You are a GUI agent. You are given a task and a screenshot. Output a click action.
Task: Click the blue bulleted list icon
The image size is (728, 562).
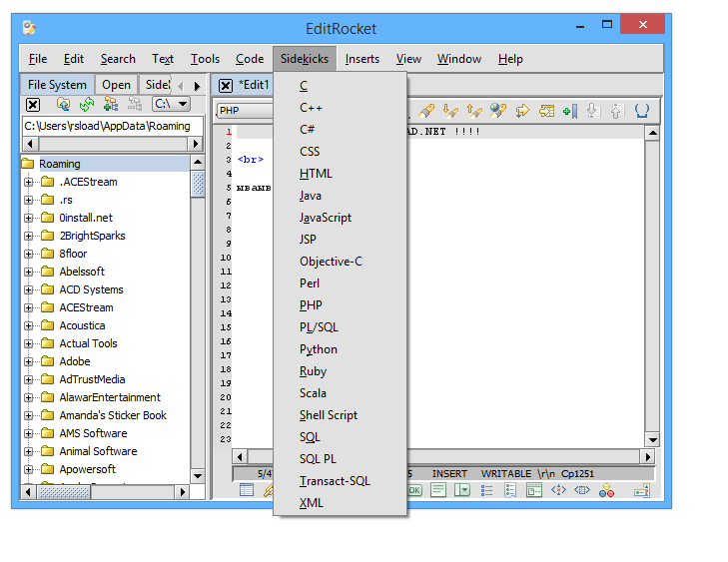click(486, 490)
